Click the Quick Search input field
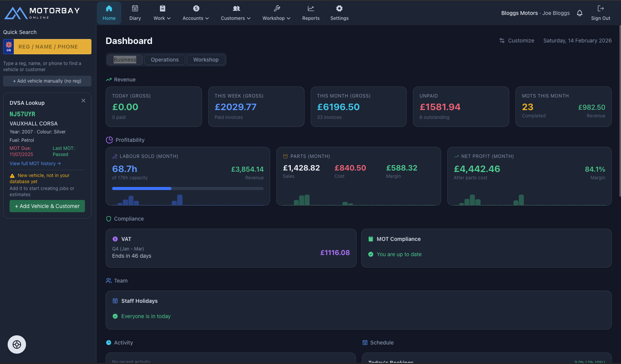This screenshot has width=621, height=364. pos(53,46)
